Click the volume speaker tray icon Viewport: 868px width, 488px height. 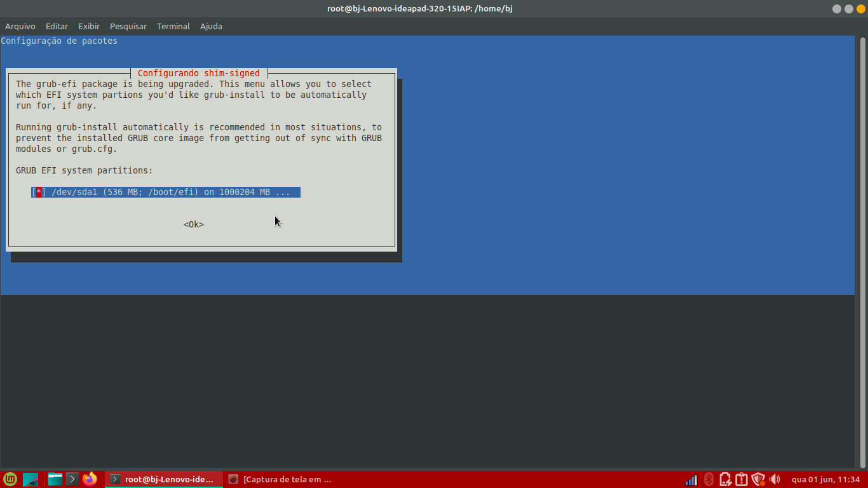coord(774,480)
